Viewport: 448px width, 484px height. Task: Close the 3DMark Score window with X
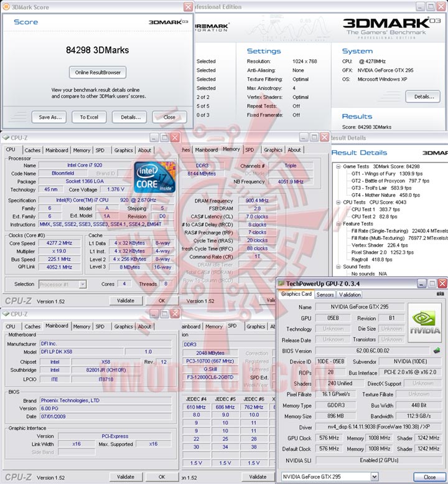188,7
